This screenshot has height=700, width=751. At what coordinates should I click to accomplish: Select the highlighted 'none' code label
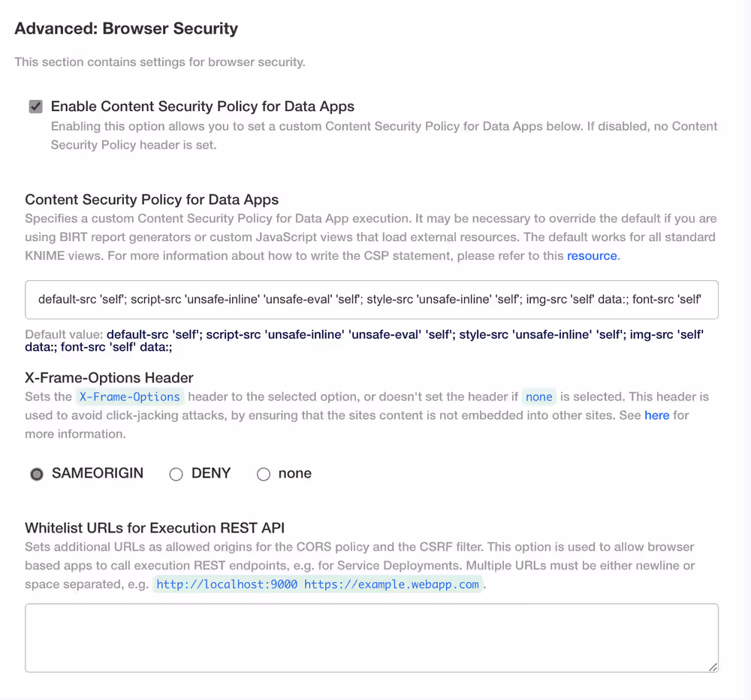(539, 396)
